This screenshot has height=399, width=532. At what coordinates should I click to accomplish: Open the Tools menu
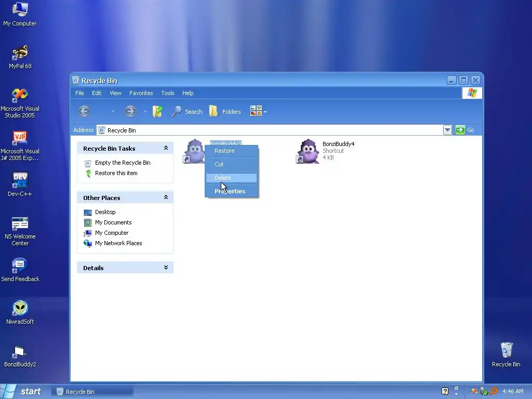pos(168,93)
